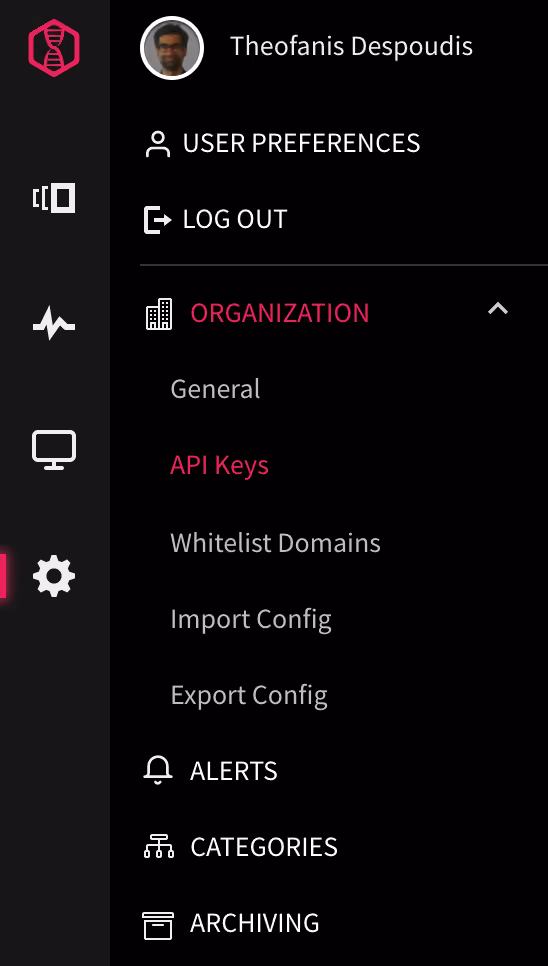Open the devices panel icon in sidebar

(54, 198)
